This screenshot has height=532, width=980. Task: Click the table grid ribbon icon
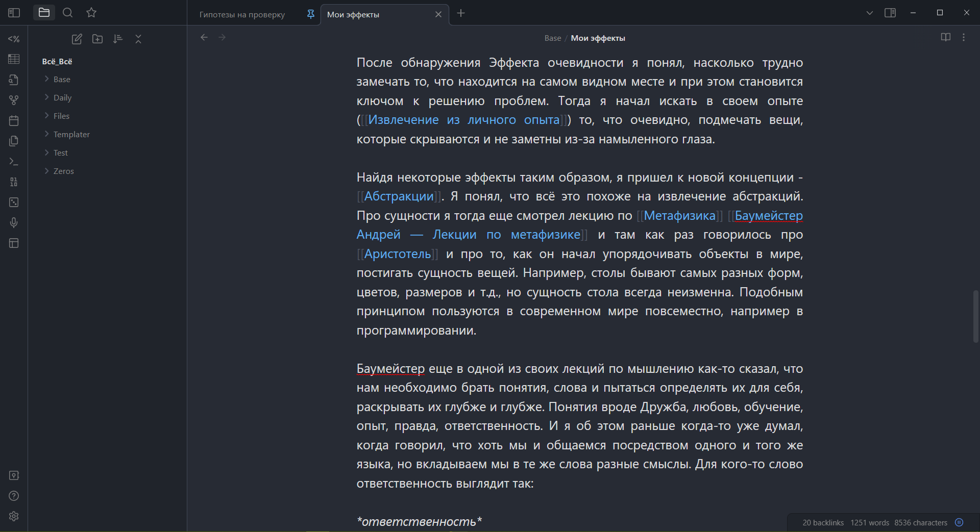(x=14, y=59)
